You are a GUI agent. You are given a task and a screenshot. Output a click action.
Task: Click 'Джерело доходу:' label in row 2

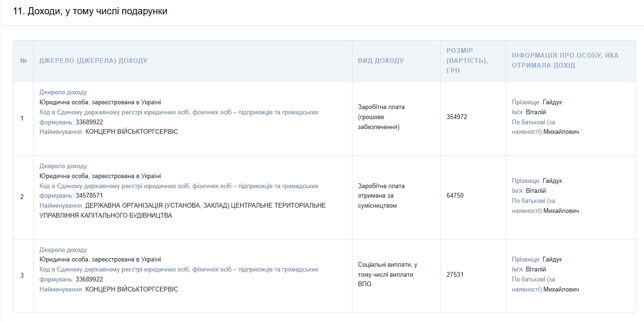[64, 166]
